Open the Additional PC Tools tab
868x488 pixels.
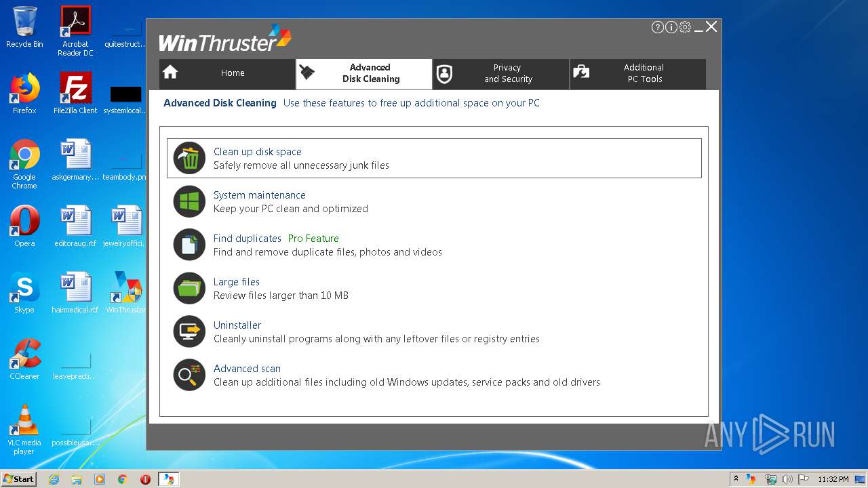coord(638,74)
